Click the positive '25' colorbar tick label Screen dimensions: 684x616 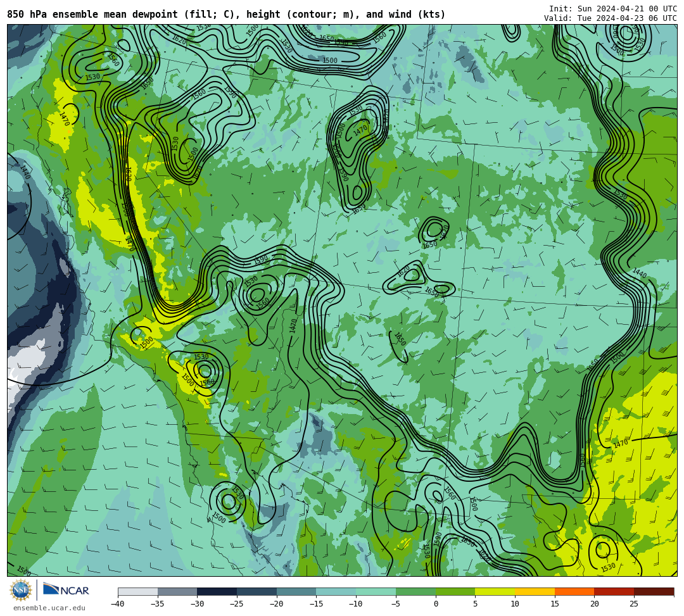pyautogui.click(x=634, y=604)
